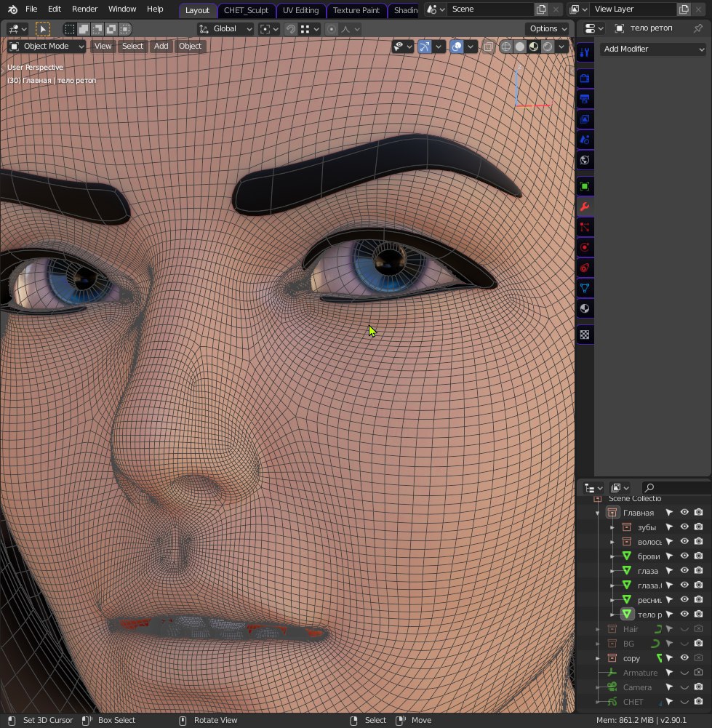
Task: Switch viewport to Wireframe shading
Action: [506, 47]
